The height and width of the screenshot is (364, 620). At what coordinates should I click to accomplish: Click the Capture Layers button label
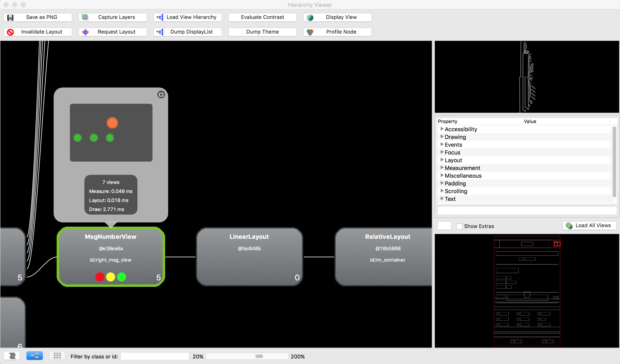pos(116,17)
